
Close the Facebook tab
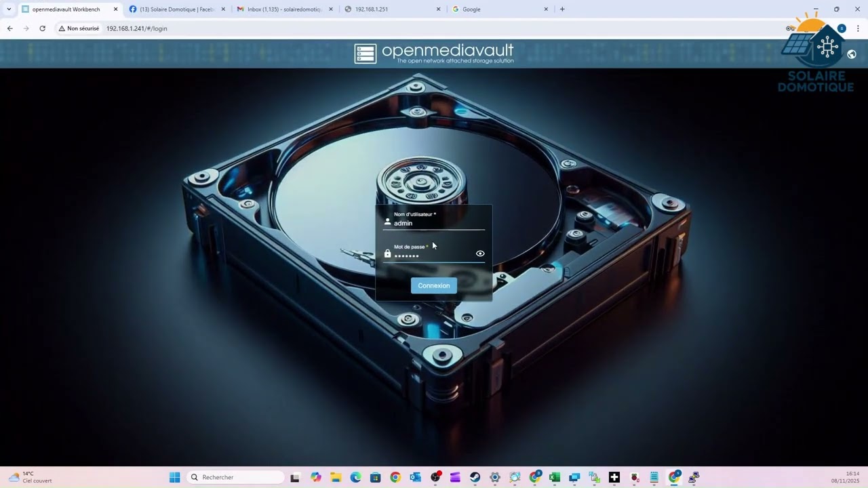(223, 9)
